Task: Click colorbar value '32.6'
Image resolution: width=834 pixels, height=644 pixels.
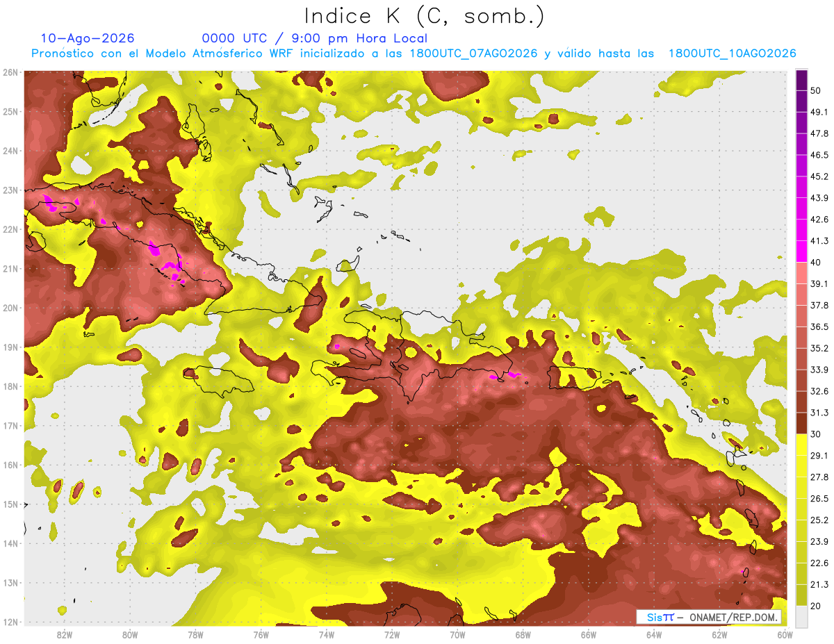Action: [819, 391]
